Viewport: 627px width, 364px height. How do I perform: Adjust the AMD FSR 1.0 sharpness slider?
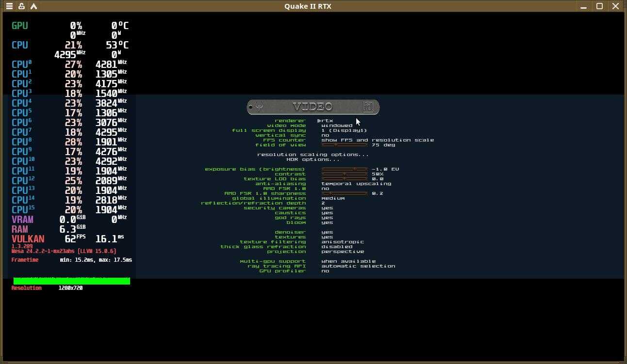(x=345, y=193)
